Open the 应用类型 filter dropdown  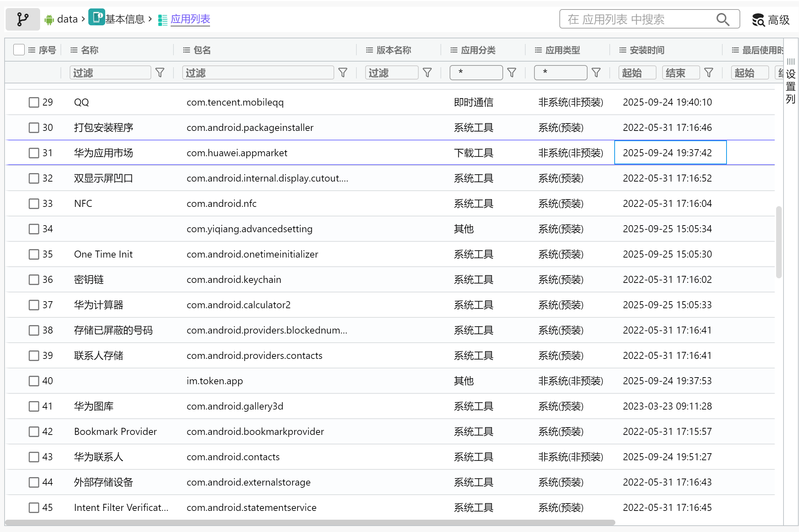point(560,72)
